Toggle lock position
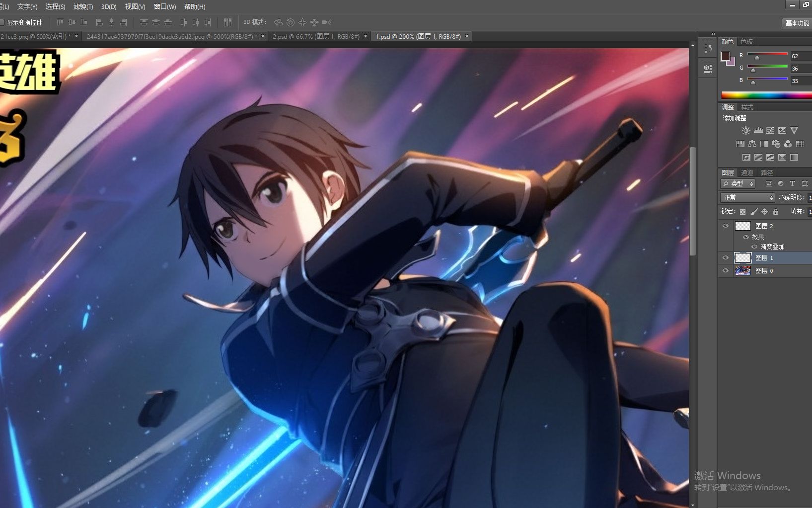This screenshot has width=812, height=508. (765, 212)
